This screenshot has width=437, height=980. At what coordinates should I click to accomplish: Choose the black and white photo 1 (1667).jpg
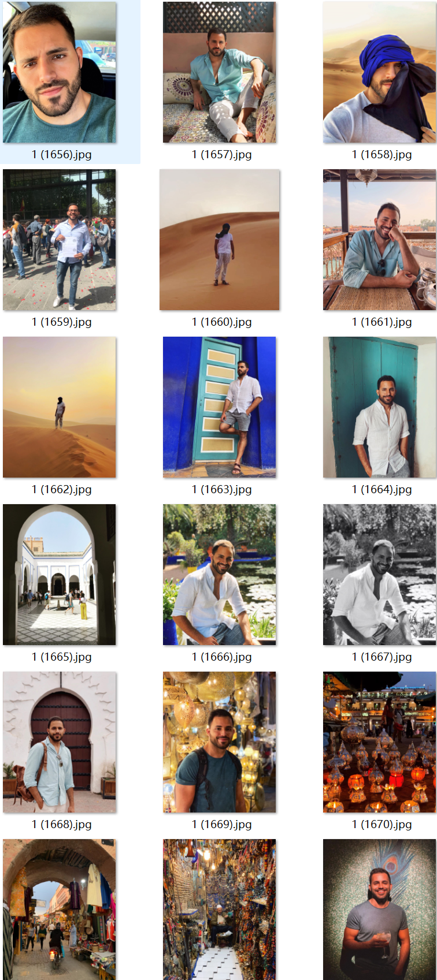click(x=380, y=575)
